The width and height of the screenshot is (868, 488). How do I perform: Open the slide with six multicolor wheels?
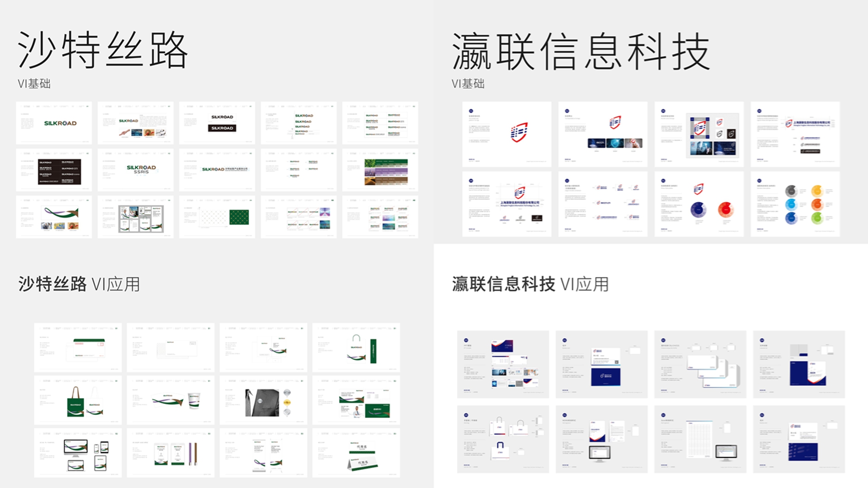coord(795,204)
